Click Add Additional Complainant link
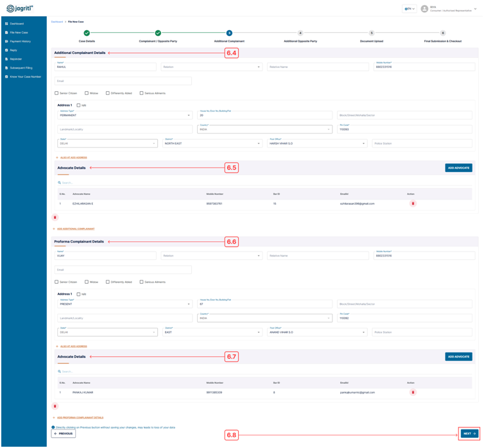Screen dimensions: 484x448 [x=76, y=229]
